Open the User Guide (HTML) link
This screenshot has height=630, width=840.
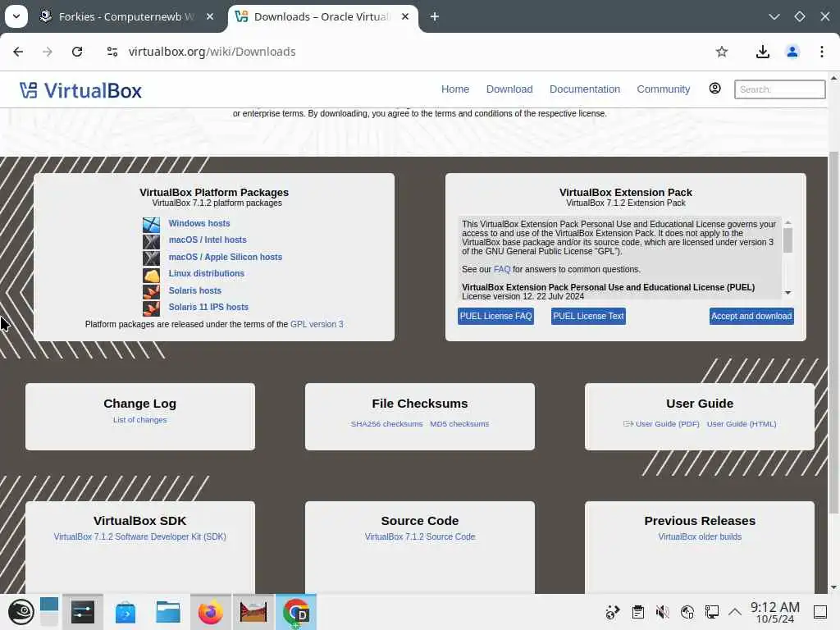(x=742, y=424)
